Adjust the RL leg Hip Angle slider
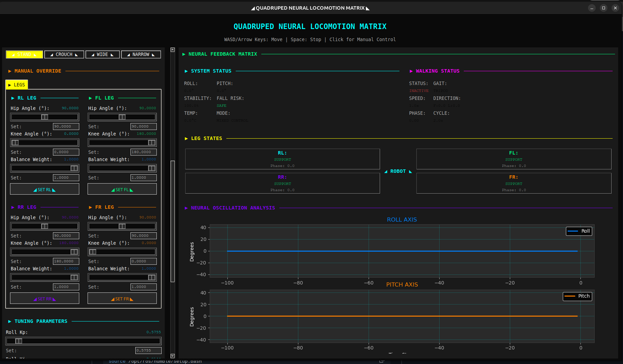 45,117
